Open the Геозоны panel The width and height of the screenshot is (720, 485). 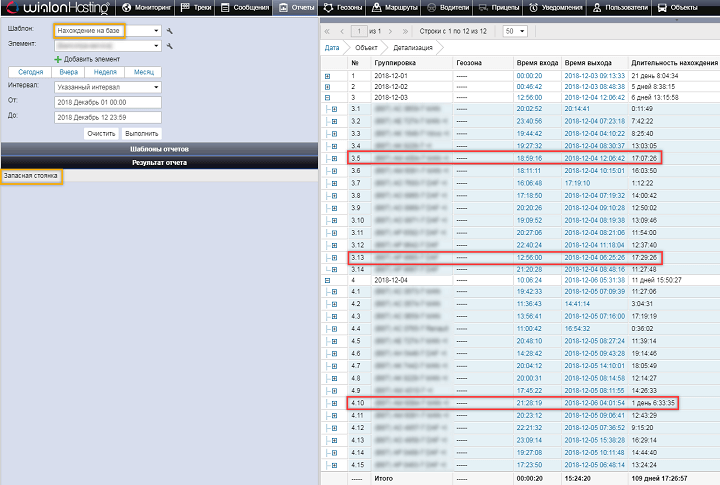(347, 7)
